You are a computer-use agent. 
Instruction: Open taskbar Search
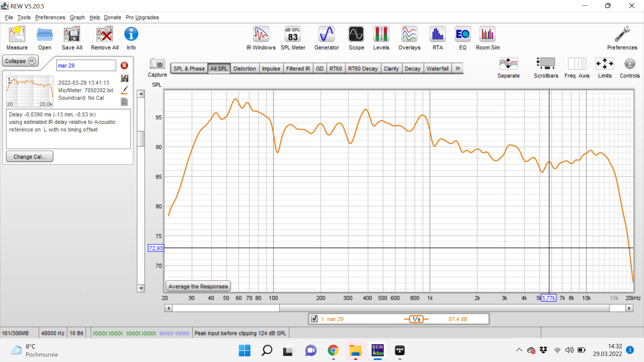[267, 350]
